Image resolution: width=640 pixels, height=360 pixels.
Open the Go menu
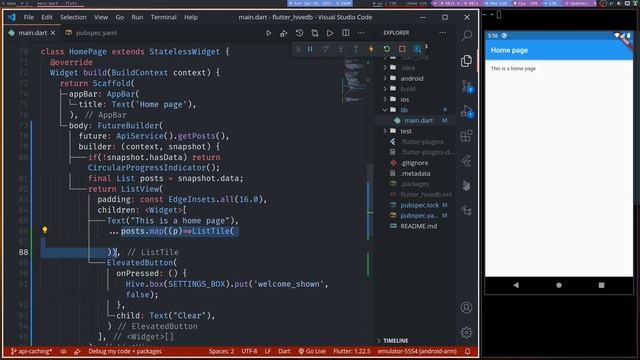[120, 17]
